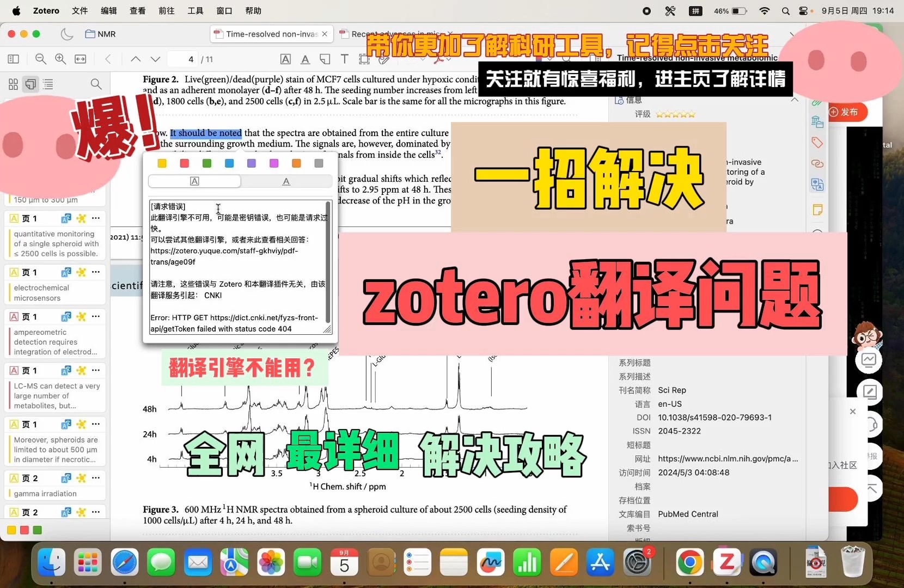The height and width of the screenshot is (588, 904).
Task: Pick the green highlight color in popup
Action: pyautogui.click(x=207, y=163)
